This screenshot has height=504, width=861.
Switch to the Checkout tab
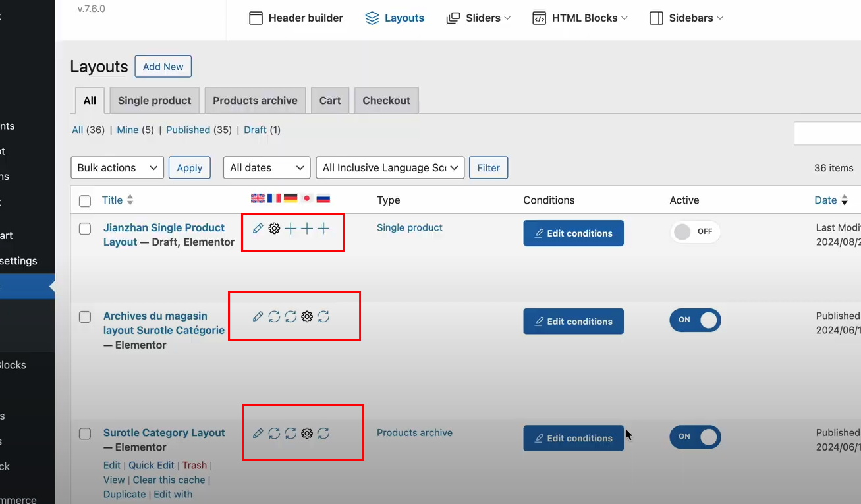coord(387,101)
